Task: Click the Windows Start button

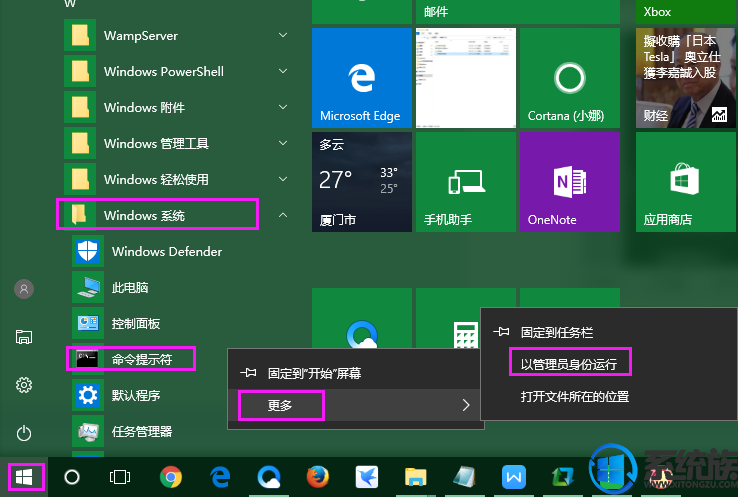Action: coord(24,477)
